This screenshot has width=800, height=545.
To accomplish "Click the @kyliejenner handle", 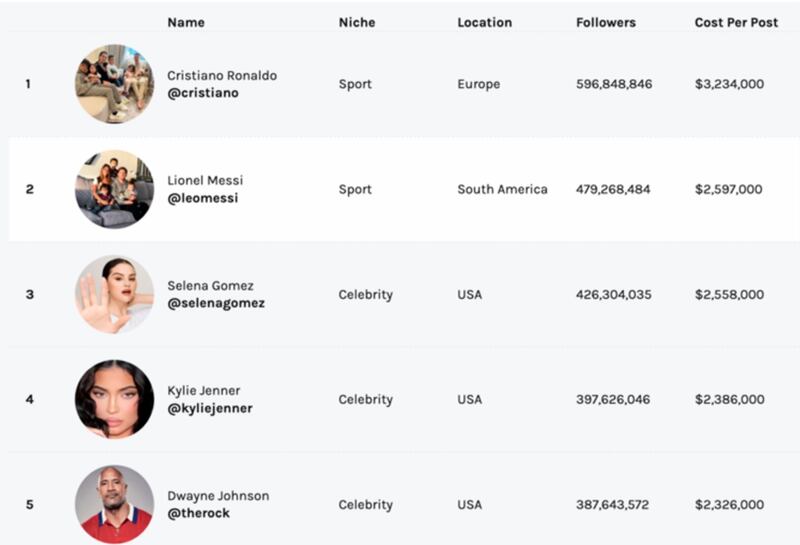I will point(210,408).
